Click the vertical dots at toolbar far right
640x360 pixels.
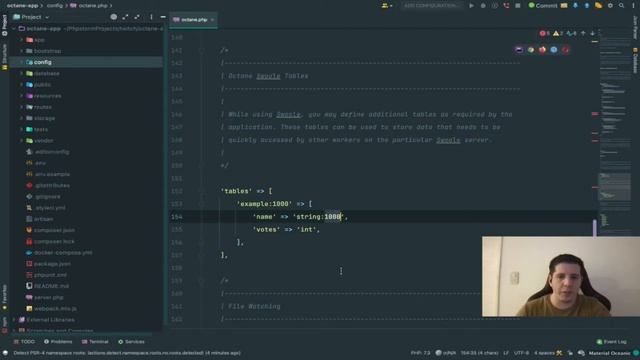(633, 6)
